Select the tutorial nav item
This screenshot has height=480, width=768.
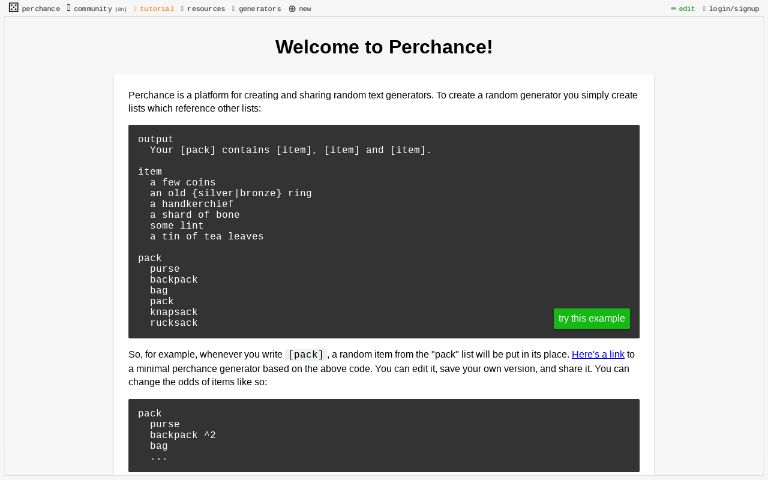pyautogui.click(x=156, y=9)
